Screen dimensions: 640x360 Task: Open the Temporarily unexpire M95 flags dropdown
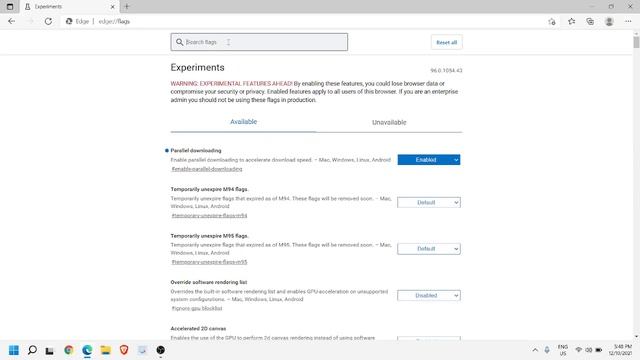(x=429, y=249)
